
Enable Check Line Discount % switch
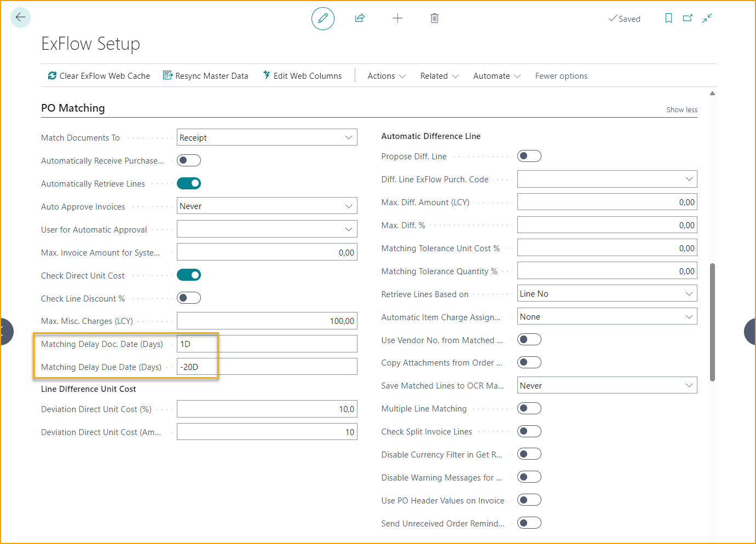point(189,298)
